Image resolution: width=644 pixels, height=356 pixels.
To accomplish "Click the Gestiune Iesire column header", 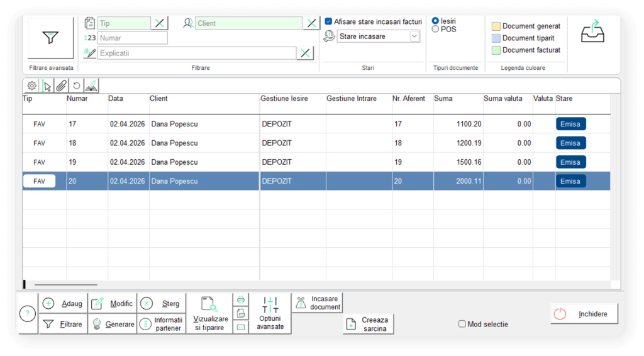I will tap(284, 99).
